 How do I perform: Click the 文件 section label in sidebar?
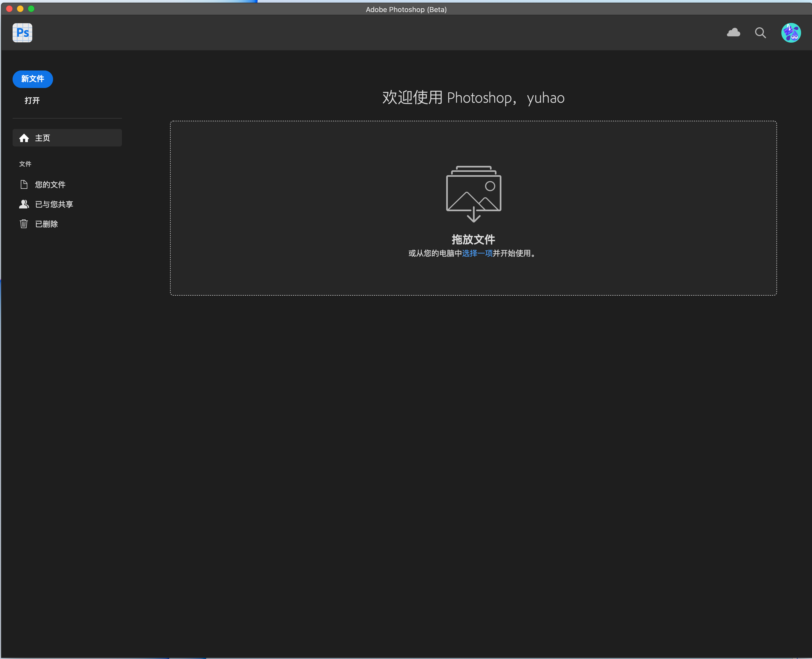tap(25, 164)
